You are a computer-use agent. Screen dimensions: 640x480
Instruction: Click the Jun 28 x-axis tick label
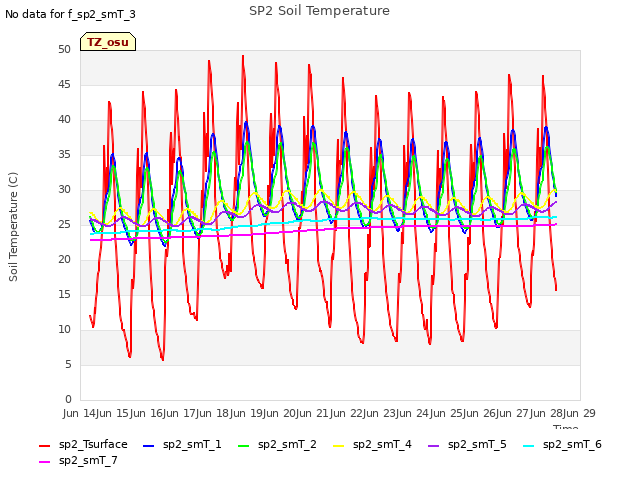pos(547,413)
